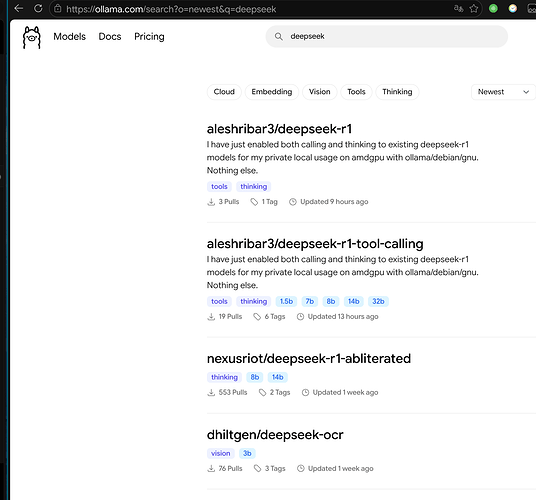Viewport: 536px width, 500px height.
Task: Toggle the Cloud filter chip
Action: [x=224, y=92]
